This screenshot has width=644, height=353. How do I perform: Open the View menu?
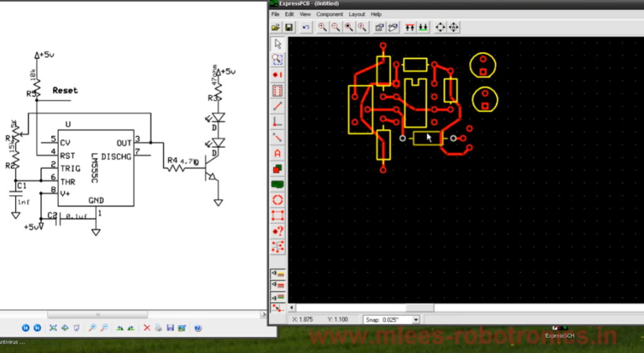(305, 14)
